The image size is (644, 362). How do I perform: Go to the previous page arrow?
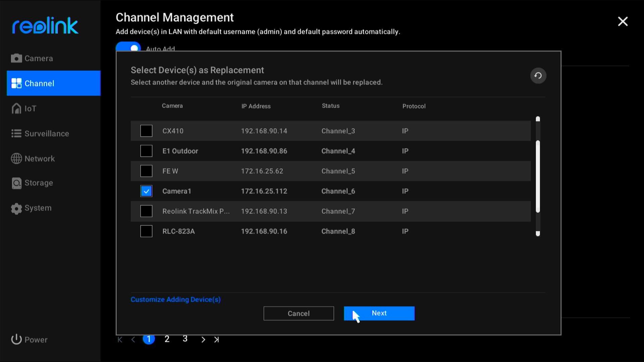coord(133,340)
